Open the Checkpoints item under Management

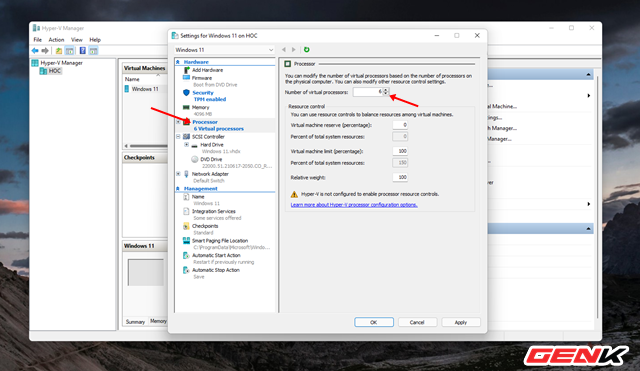(205, 226)
